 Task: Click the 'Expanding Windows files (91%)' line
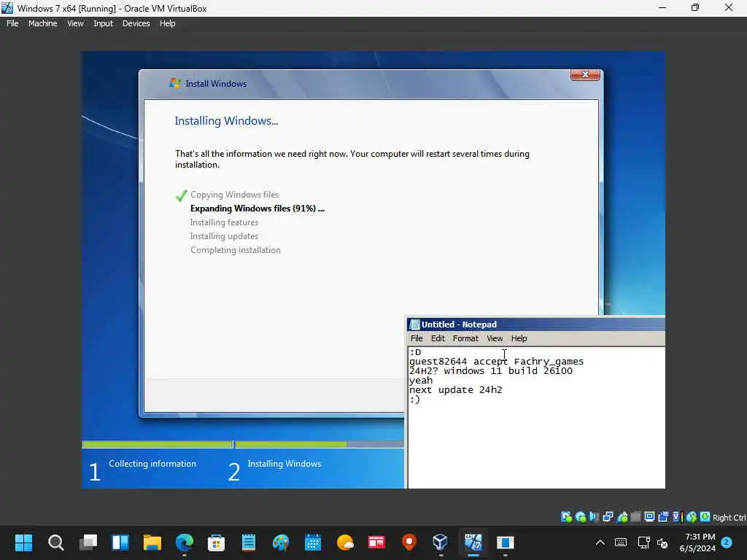(x=258, y=209)
